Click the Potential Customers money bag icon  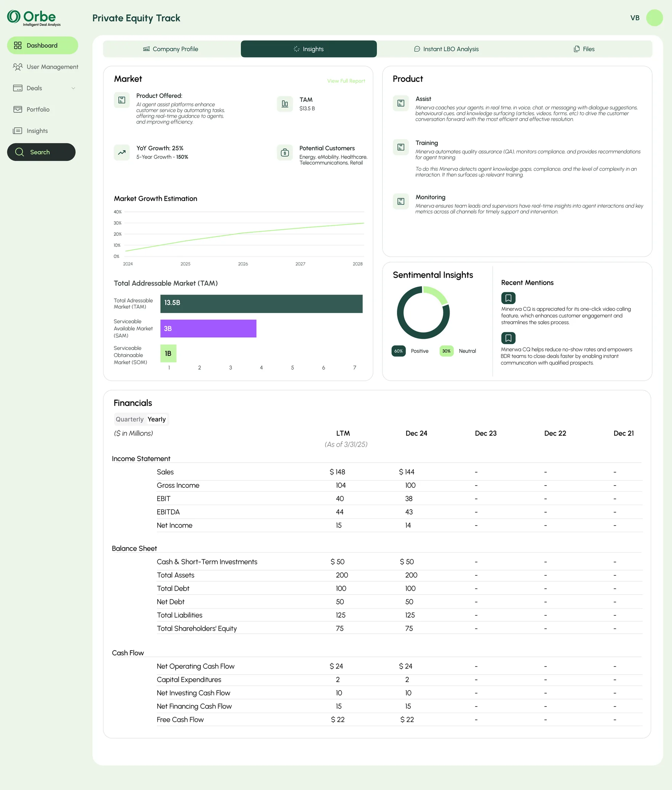285,152
